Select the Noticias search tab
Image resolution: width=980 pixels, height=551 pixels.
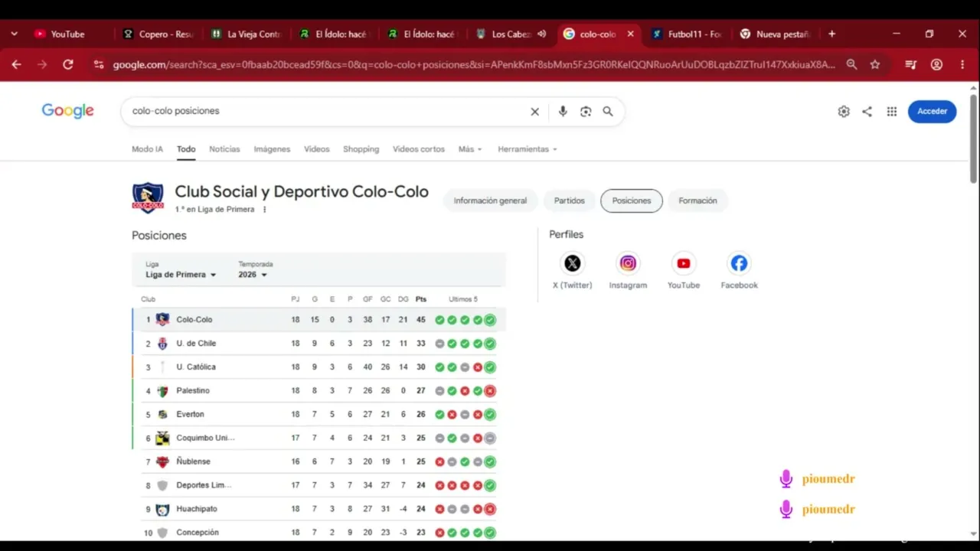(x=224, y=149)
